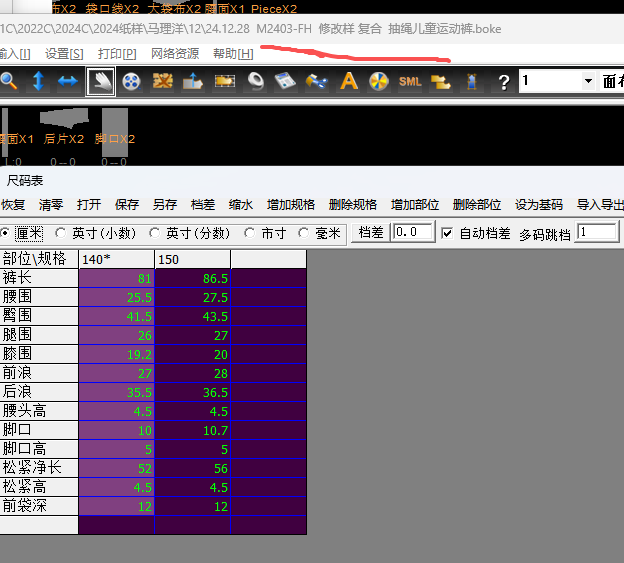Click the magnifier zoom tool icon

coord(9,81)
